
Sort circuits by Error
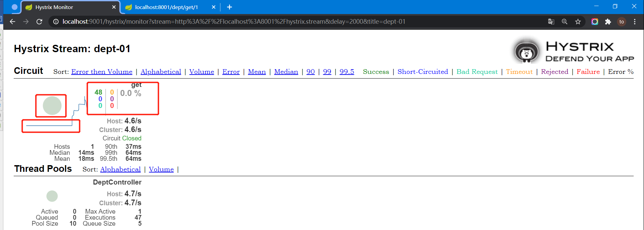click(x=231, y=72)
